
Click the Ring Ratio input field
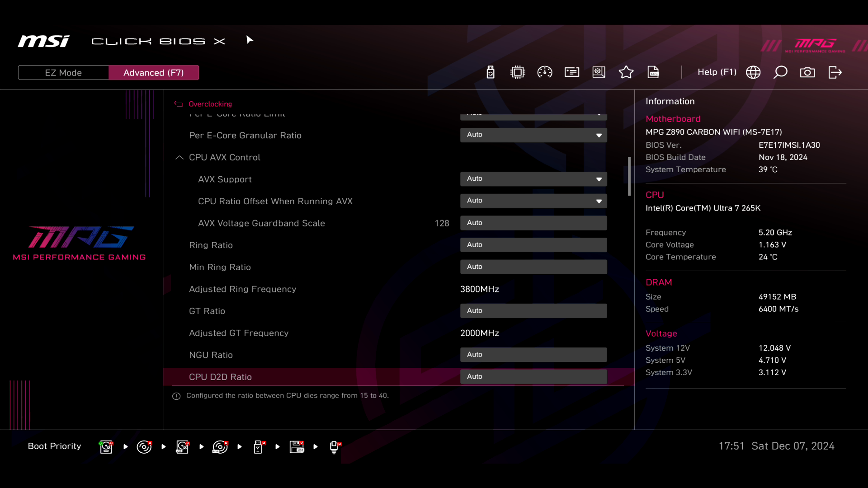pos(533,245)
